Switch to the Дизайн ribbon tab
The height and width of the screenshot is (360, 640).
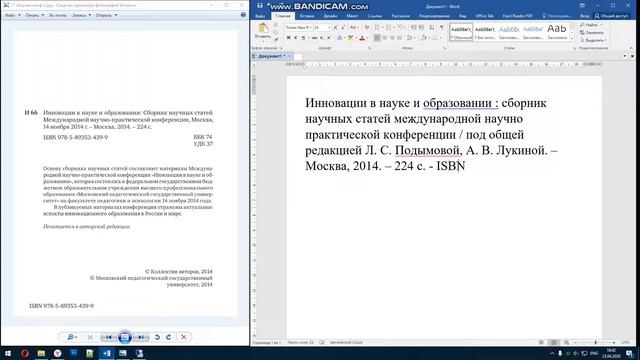click(x=330, y=16)
